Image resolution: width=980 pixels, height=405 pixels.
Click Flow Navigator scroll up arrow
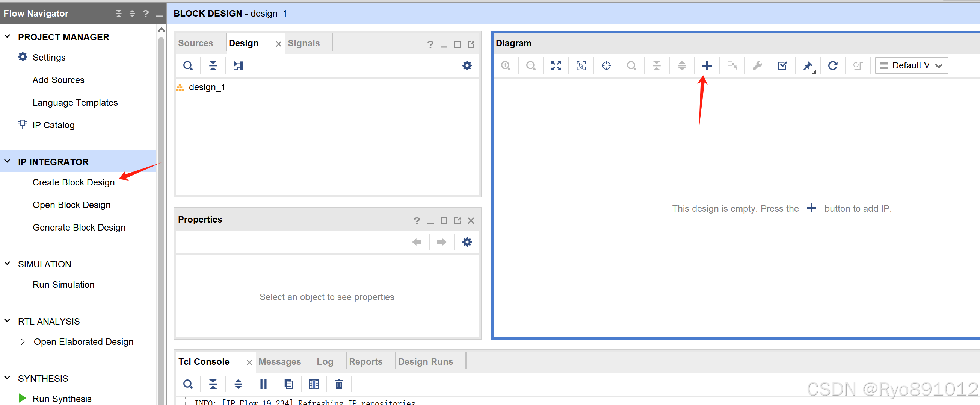(x=161, y=30)
